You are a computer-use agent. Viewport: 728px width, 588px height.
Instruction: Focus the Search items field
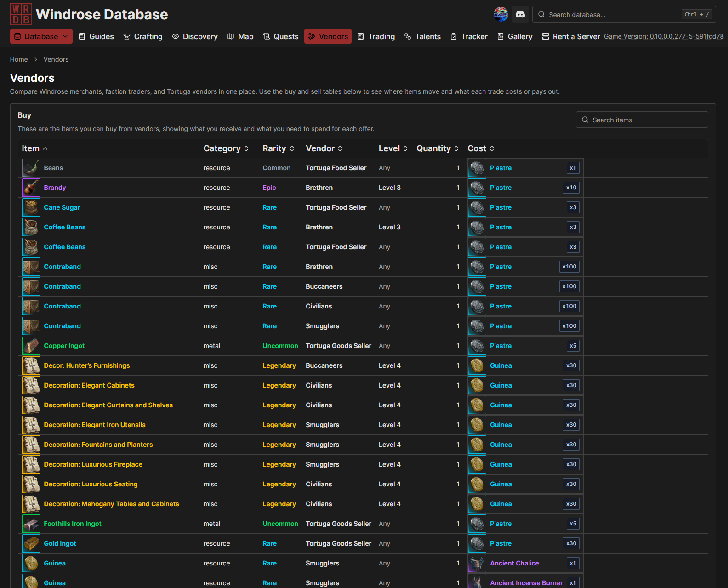click(642, 120)
